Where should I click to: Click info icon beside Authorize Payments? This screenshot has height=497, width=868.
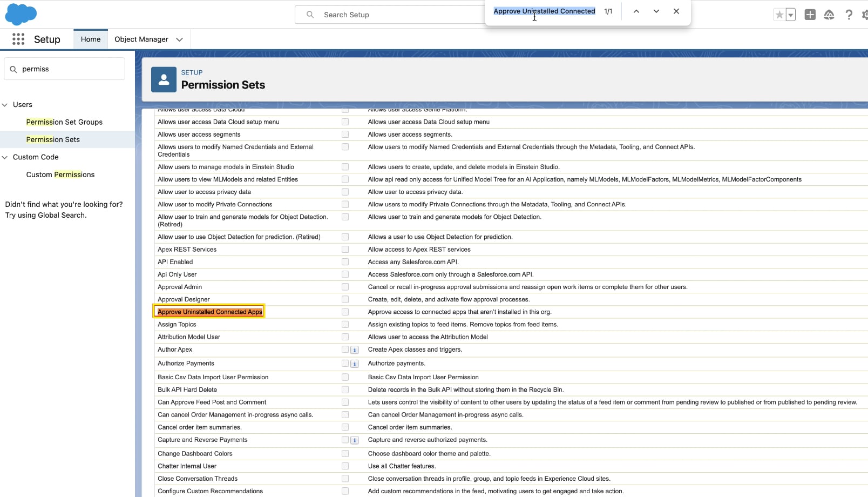(355, 364)
